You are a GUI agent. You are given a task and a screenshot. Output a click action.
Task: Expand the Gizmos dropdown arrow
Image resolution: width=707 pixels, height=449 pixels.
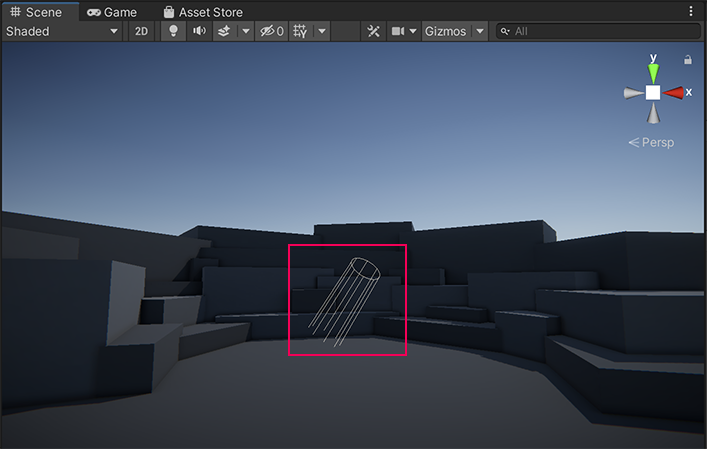pyautogui.click(x=480, y=31)
